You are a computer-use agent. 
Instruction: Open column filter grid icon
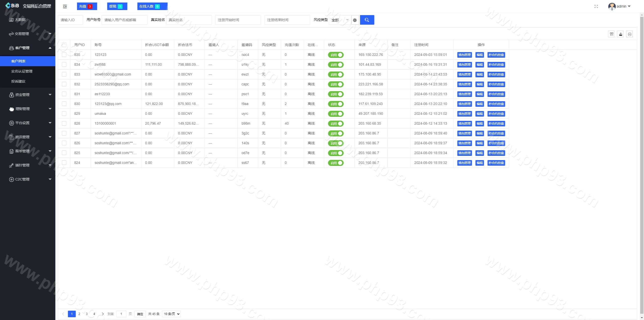pyautogui.click(x=612, y=34)
